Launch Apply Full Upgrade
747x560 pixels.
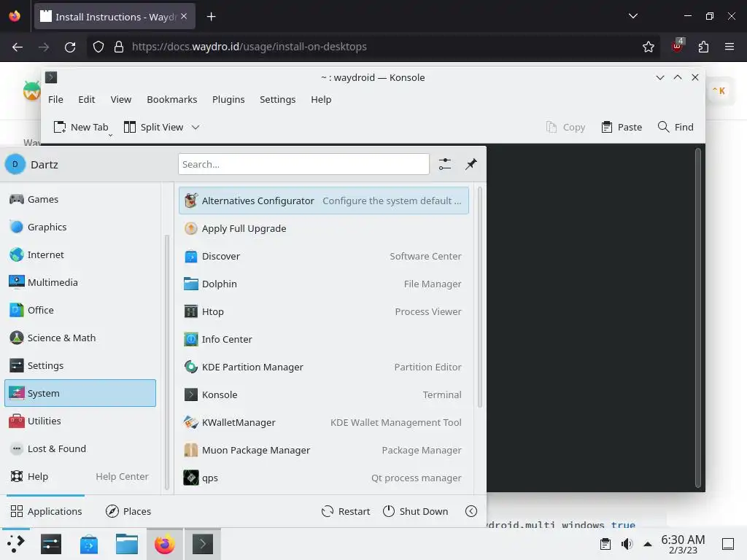coord(323,228)
